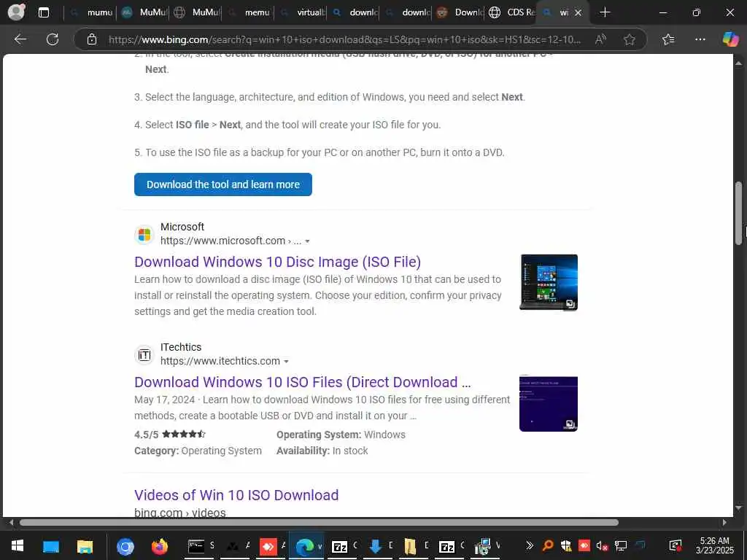Close the active 'wi' tab

tap(578, 12)
